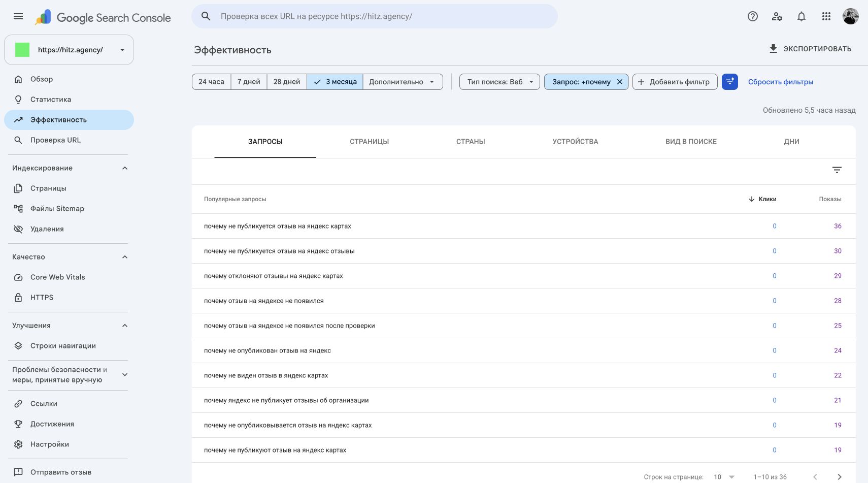Switch to the ЗАПРОСЫ tab
Viewport: 868px width, 483px height.
tap(265, 142)
